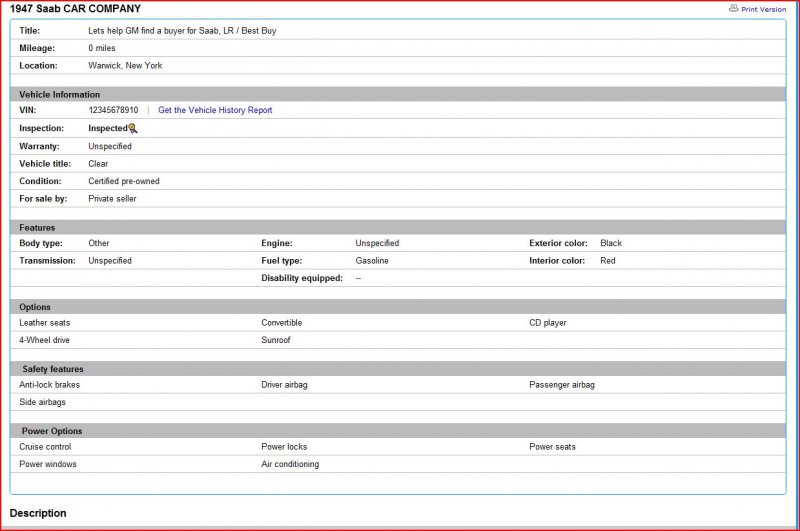Click the Power Options section header
This screenshot has height=531, width=800.
coord(398,431)
